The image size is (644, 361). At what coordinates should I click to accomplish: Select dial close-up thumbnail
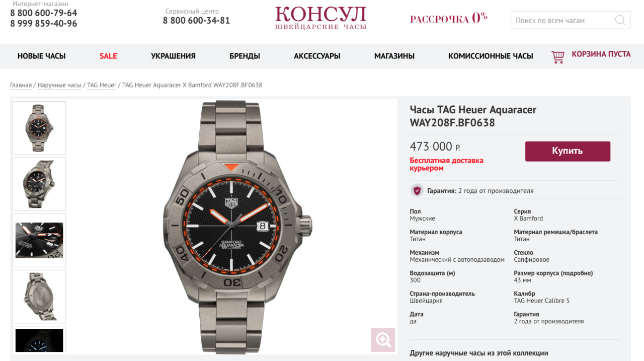(39, 240)
